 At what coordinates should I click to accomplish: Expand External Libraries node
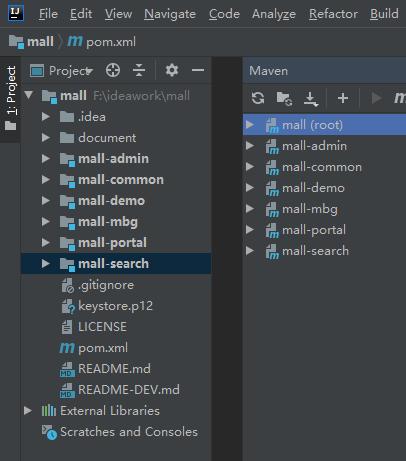(28, 411)
